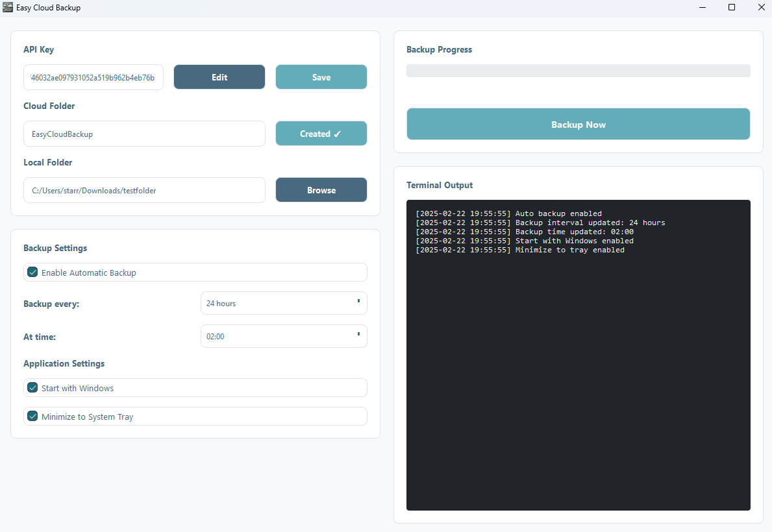Click the 'Backup every:' label
Image resolution: width=772 pixels, height=532 pixels.
[x=51, y=304]
